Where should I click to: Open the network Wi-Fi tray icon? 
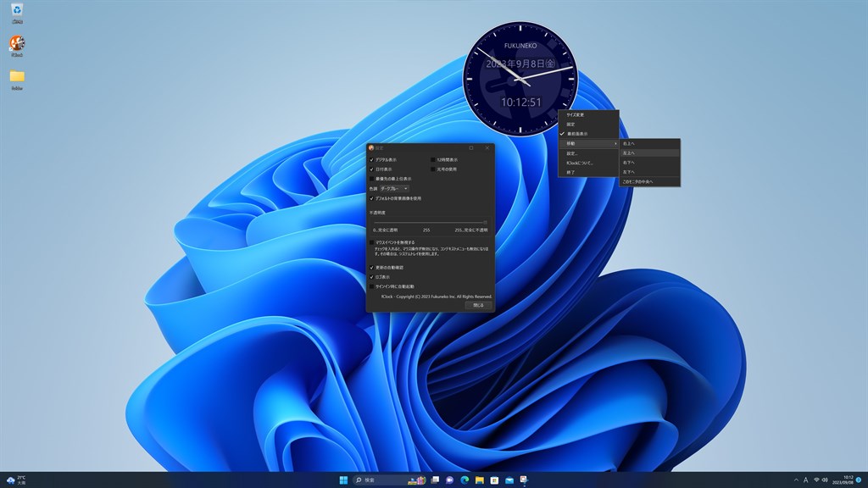click(x=816, y=480)
